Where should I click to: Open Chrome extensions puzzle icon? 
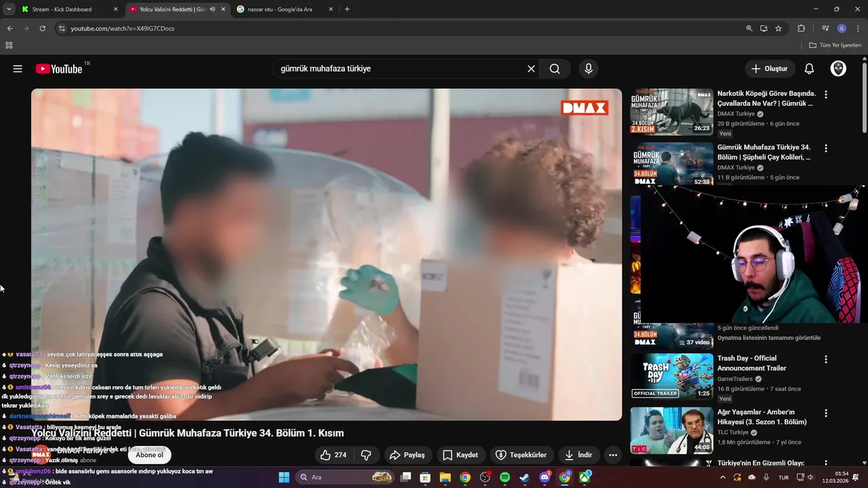click(801, 28)
